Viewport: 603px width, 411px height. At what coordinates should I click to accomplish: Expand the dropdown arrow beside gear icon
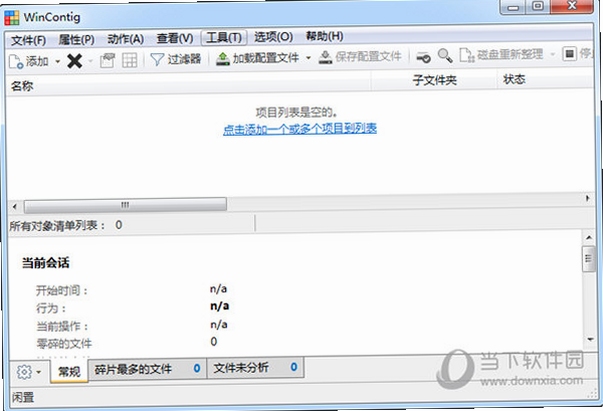39,372
